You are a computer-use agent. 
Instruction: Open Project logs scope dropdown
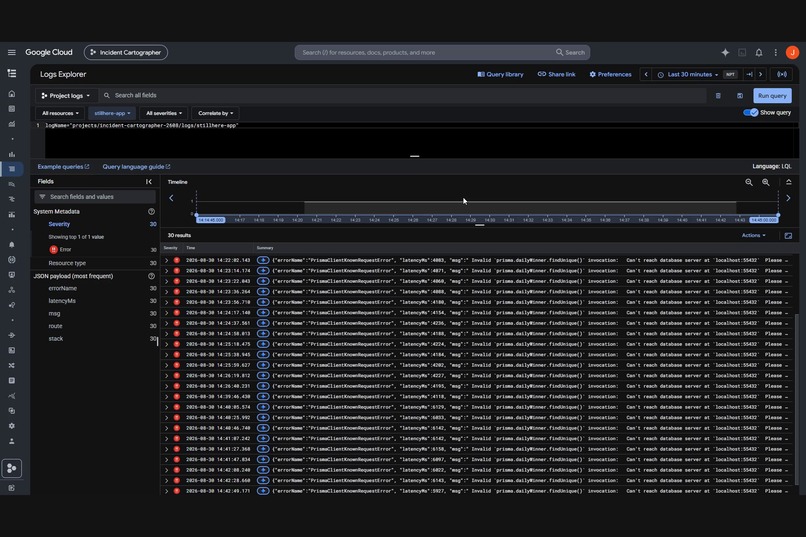point(66,96)
